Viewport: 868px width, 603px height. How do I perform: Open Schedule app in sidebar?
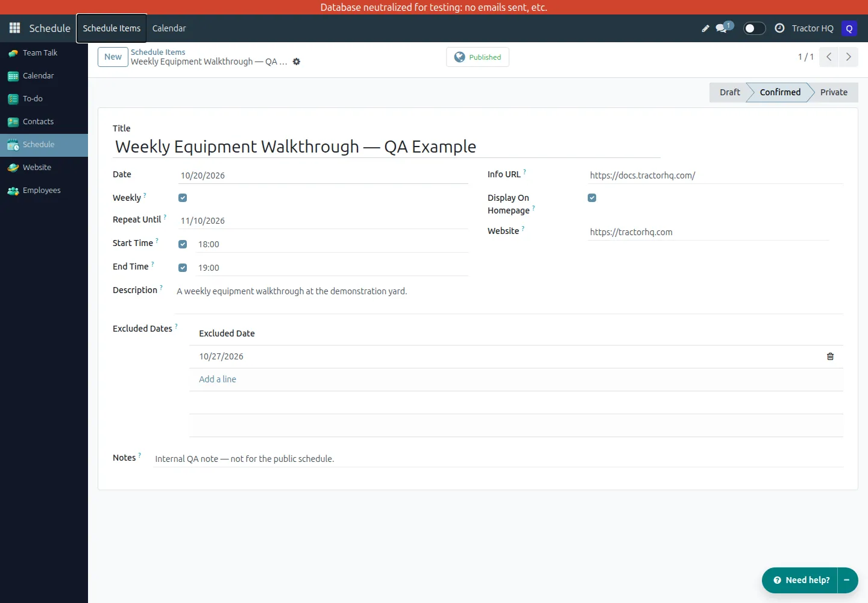(44, 145)
